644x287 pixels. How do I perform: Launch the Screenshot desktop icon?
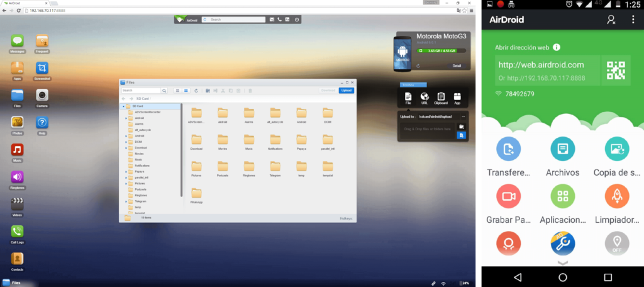click(42, 68)
